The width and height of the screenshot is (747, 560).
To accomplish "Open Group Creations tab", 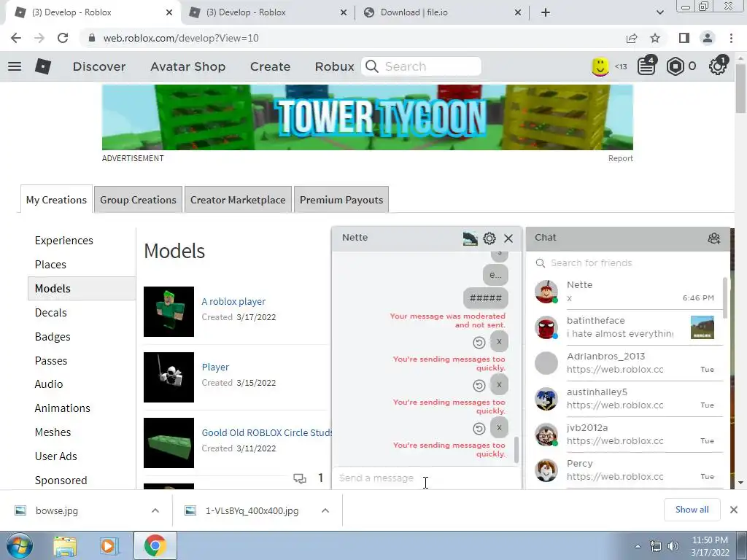I will pos(138,200).
